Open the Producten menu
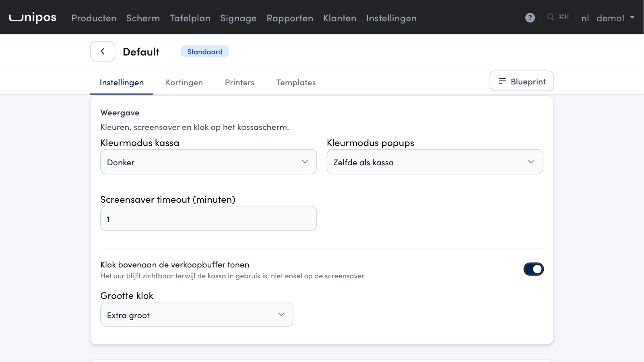Viewport: 644px width, 362px height. (x=94, y=18)
